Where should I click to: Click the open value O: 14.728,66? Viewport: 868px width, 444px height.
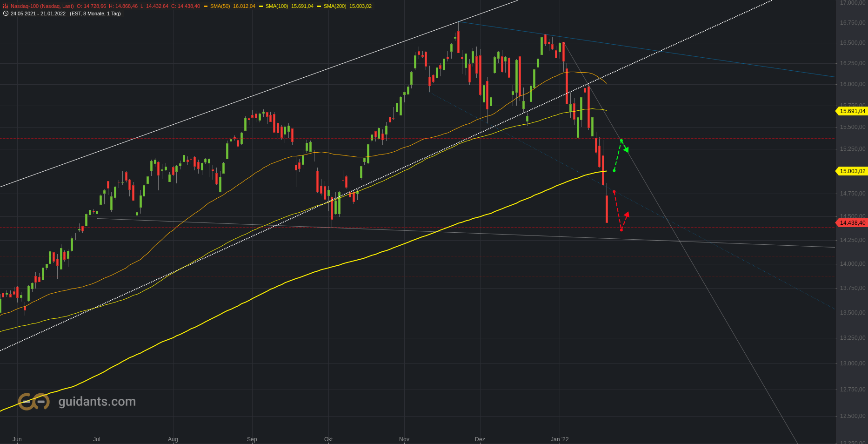coord(91,6)
